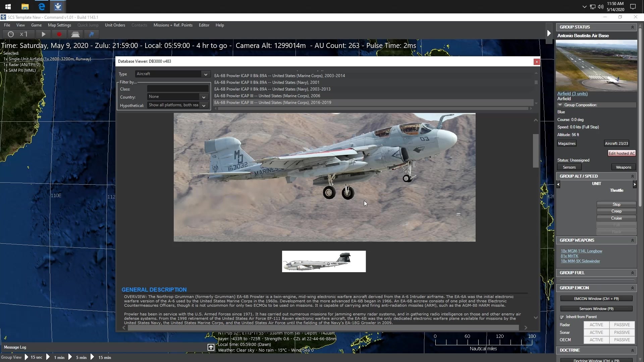Click the red record button in toolbar
Screen dimensions: 644x362
tap(59, 34)
